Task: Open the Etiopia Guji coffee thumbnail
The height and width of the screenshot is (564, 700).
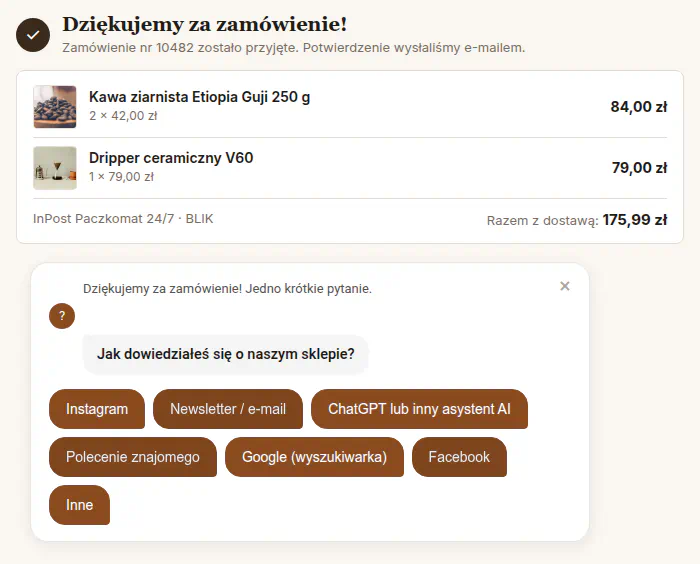Action: tap(55, 107)
